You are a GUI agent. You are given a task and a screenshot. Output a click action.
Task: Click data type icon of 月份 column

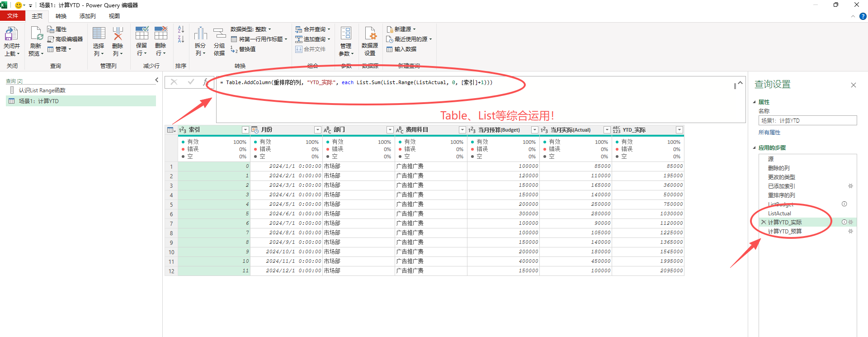click(255, 130)
